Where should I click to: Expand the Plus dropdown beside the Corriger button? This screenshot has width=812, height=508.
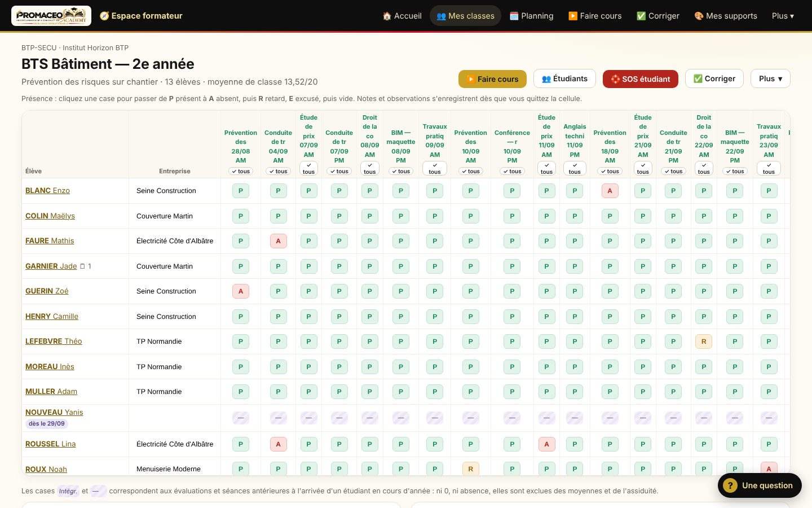coord(770,78)
